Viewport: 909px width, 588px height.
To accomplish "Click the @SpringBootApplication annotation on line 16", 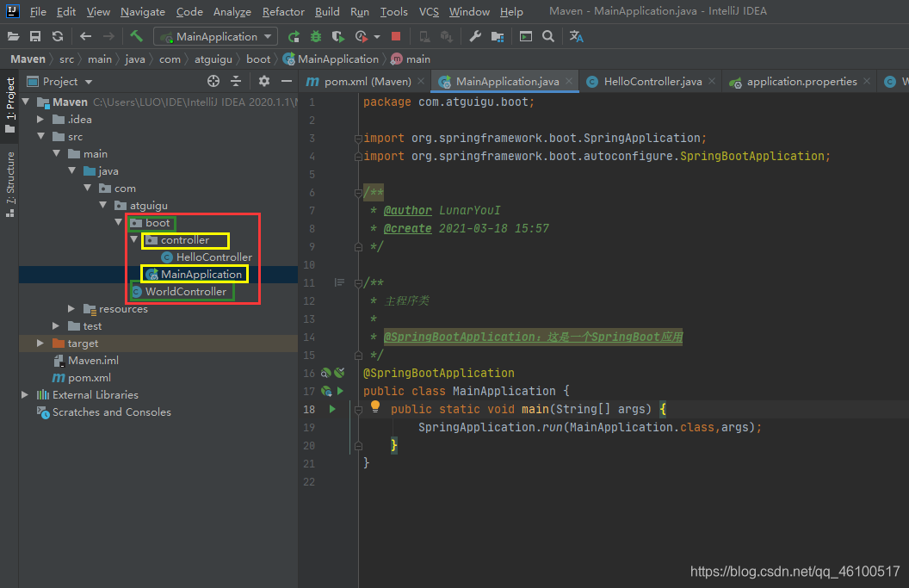I will [439, 373].
